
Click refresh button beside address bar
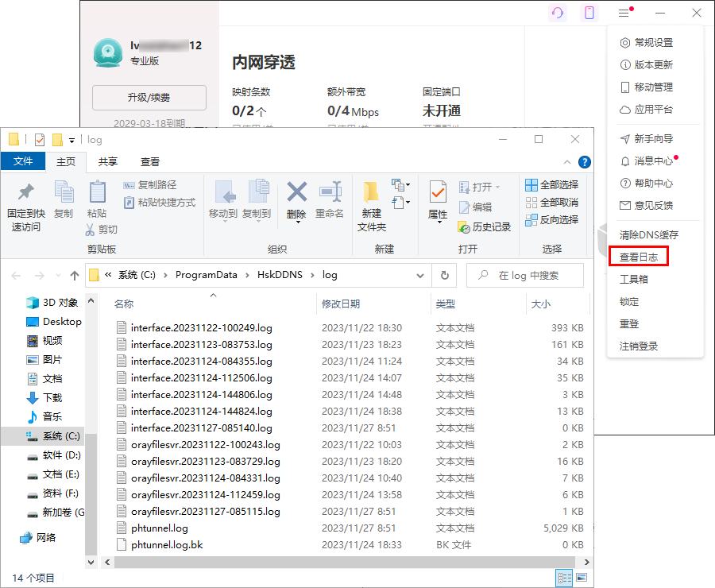445,275
